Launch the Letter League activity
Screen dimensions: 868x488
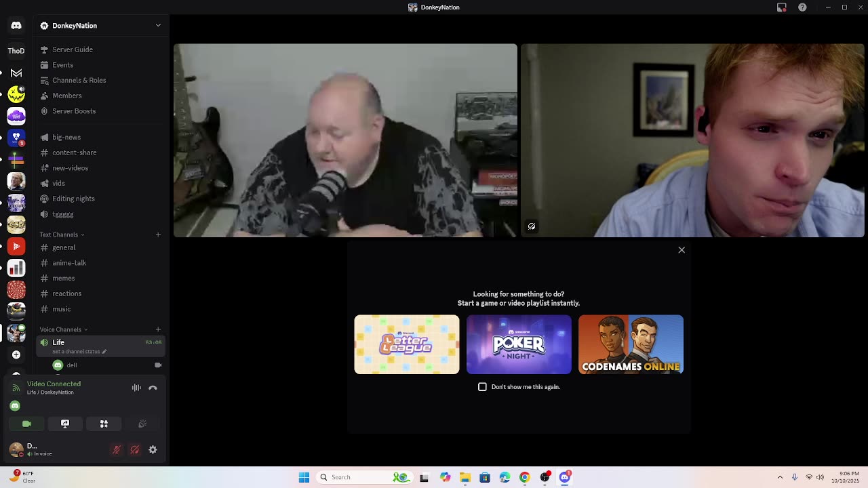[x=407, y=344]
